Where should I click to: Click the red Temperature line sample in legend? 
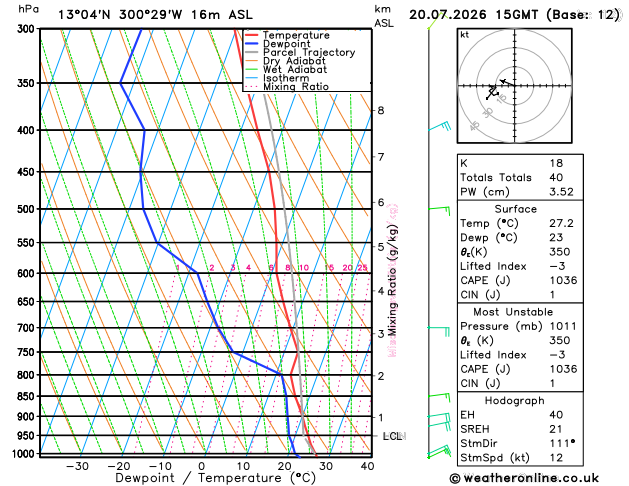pos(252,35)
